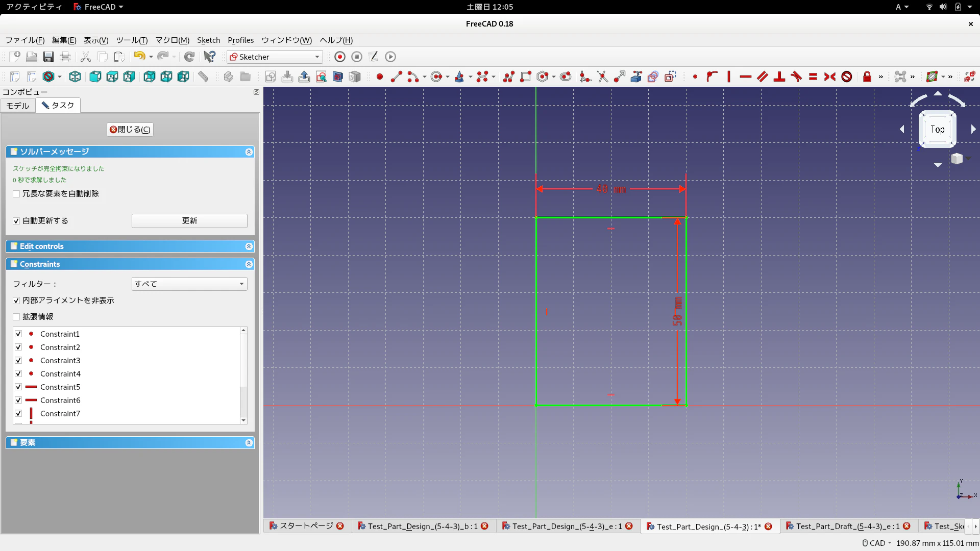Collapse the 要素 panel
This screenshot has height=551, width=980.
249,443
